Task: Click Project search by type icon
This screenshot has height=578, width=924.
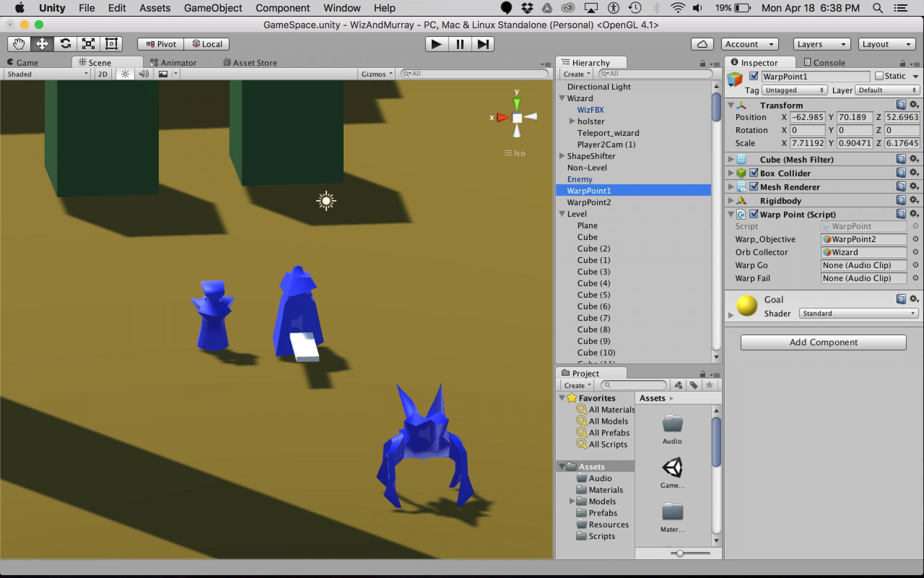Action: (x=678, y=385)
